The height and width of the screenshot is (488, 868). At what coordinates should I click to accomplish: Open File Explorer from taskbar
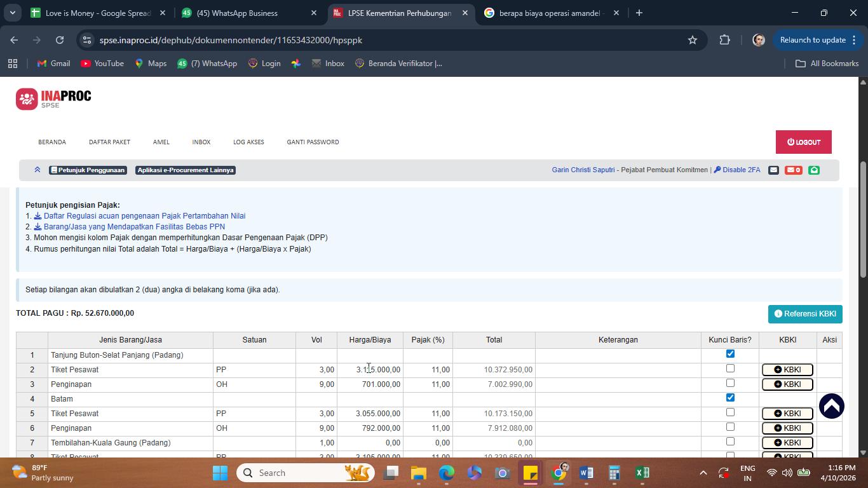(x=418, y=473)
